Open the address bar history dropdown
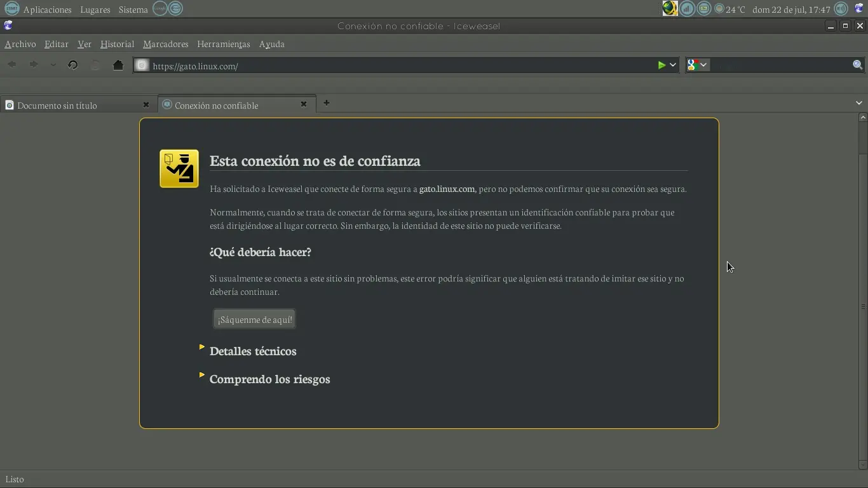 tap(673, 65)
